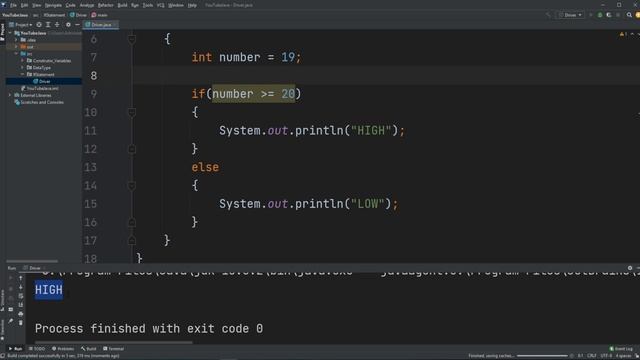Select YouTubeJava.iml file in tree
The width and height of the screenshot is (640, 360).
tap(40, 89)
